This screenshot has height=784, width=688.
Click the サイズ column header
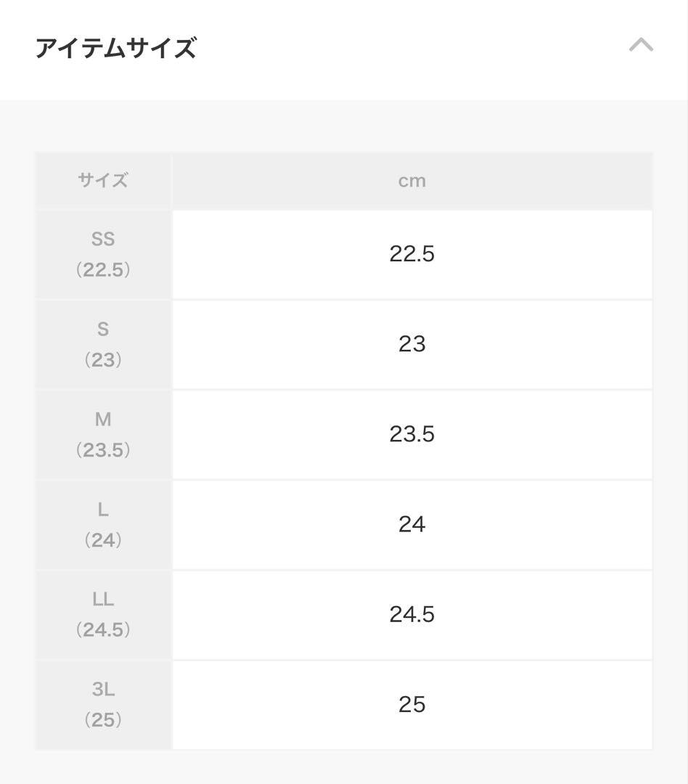pyautogui.click(x=103, y=181)
